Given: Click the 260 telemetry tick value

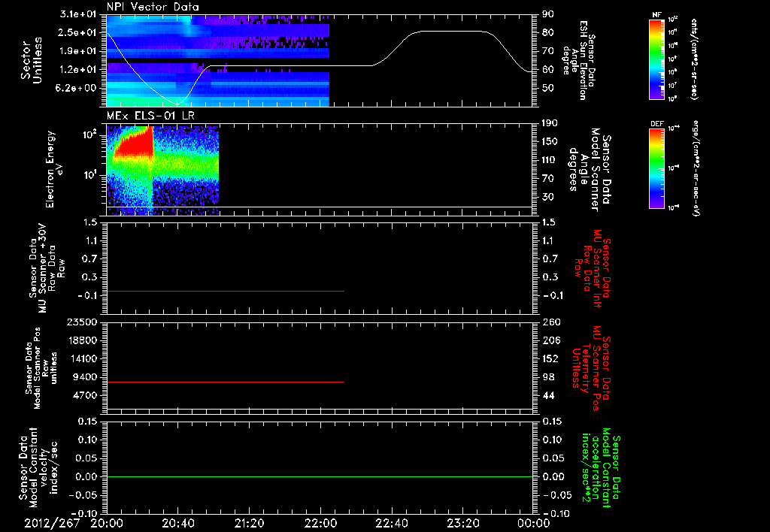Looking at the screenshot, I should 550,322.
